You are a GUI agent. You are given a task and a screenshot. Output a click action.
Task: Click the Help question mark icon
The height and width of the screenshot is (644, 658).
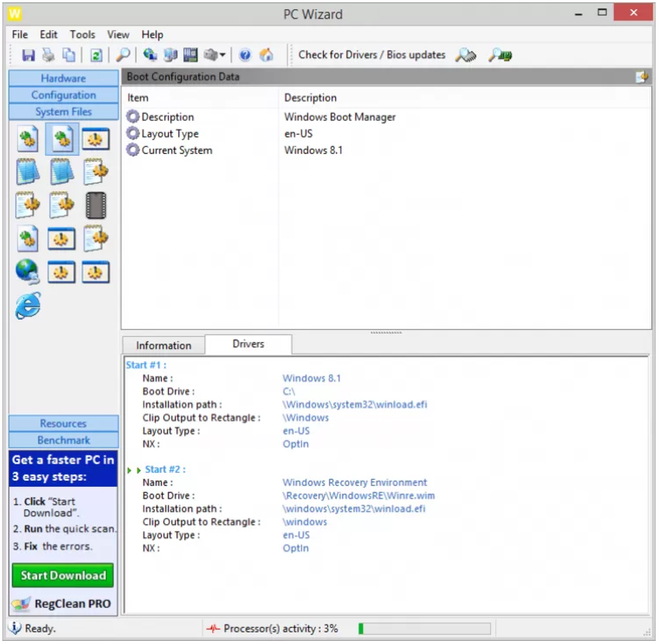point(246,54)
